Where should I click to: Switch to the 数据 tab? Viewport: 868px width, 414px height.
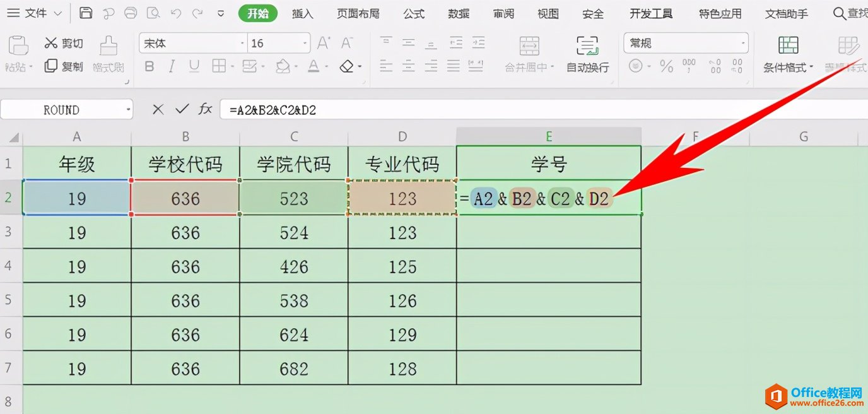click(459, 13)
